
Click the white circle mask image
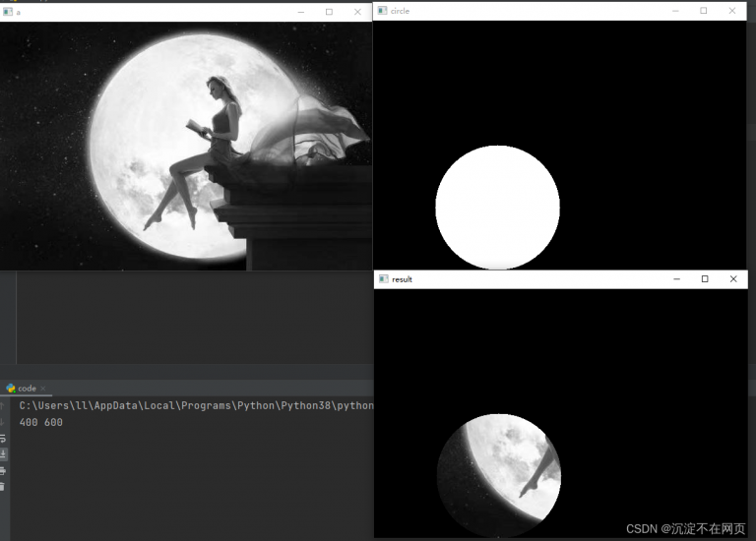(x=497, y=207)
